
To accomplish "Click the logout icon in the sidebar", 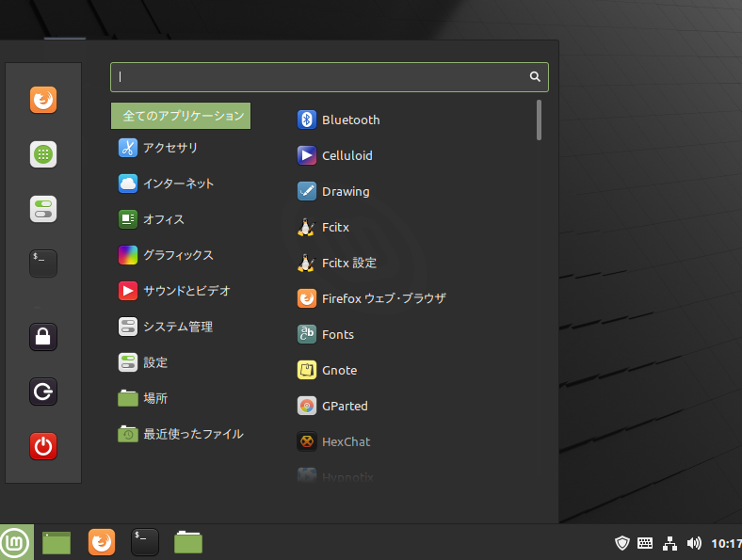I will click(43, 392).
